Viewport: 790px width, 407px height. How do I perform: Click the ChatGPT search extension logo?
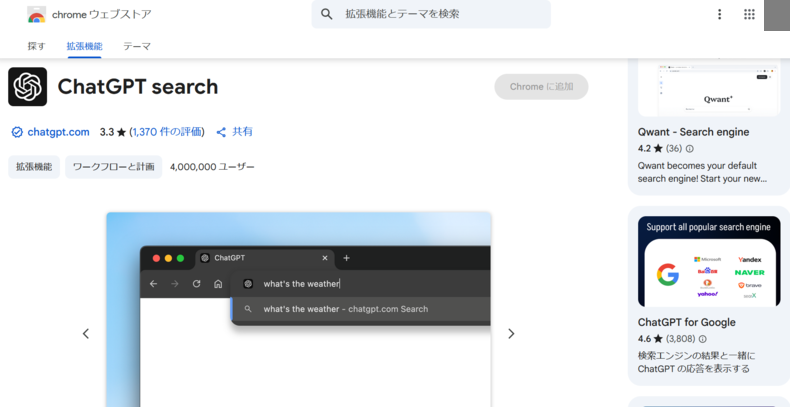pyautogui.click(x=28, y=87)
